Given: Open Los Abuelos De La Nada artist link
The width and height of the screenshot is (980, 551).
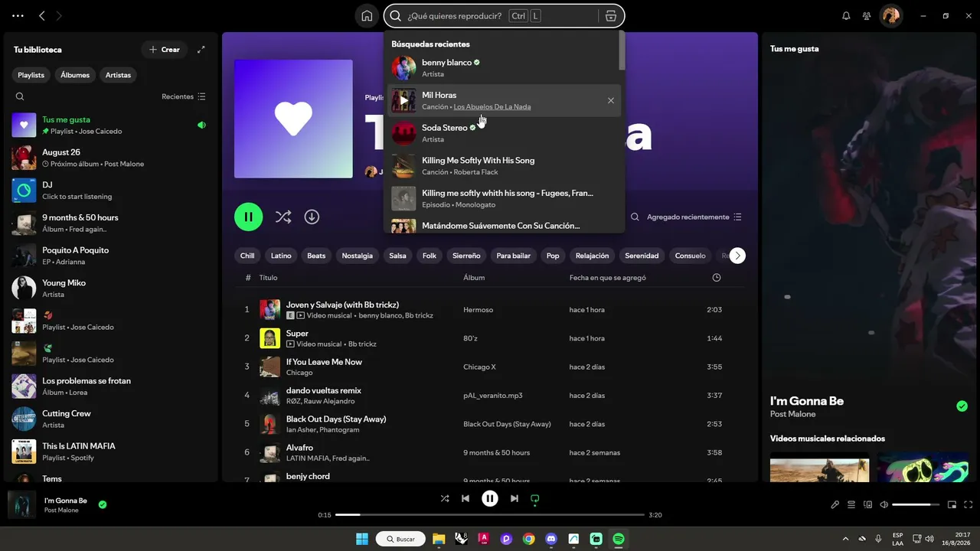Looking at the screenshot, I should pos(492,107).
